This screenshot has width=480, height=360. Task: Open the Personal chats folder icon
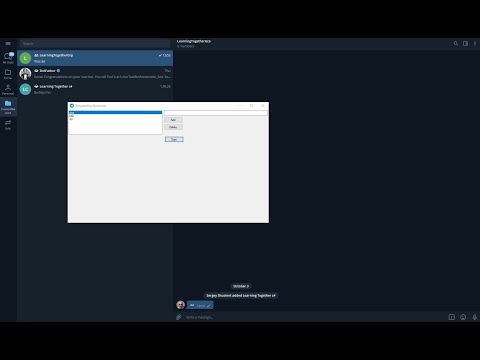8,89
